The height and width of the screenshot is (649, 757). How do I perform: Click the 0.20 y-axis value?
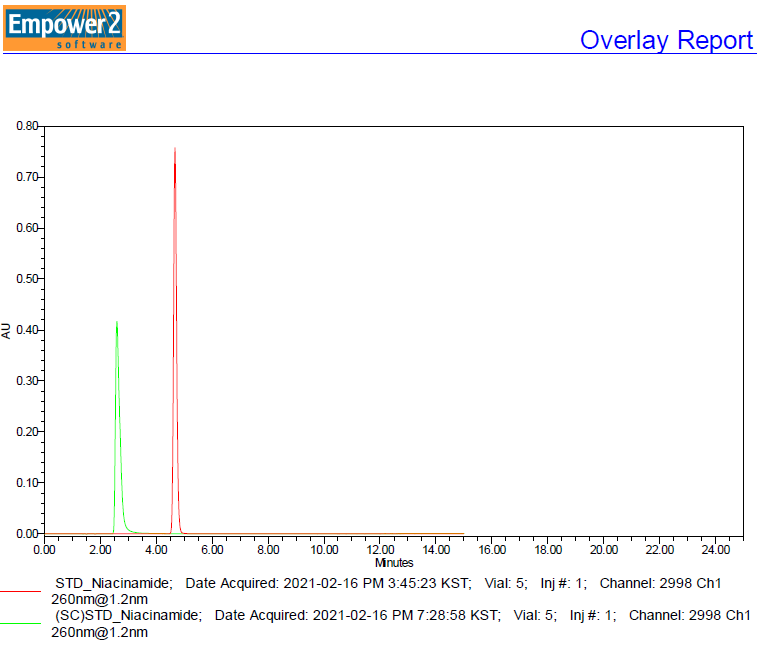(x=27, y=432)
